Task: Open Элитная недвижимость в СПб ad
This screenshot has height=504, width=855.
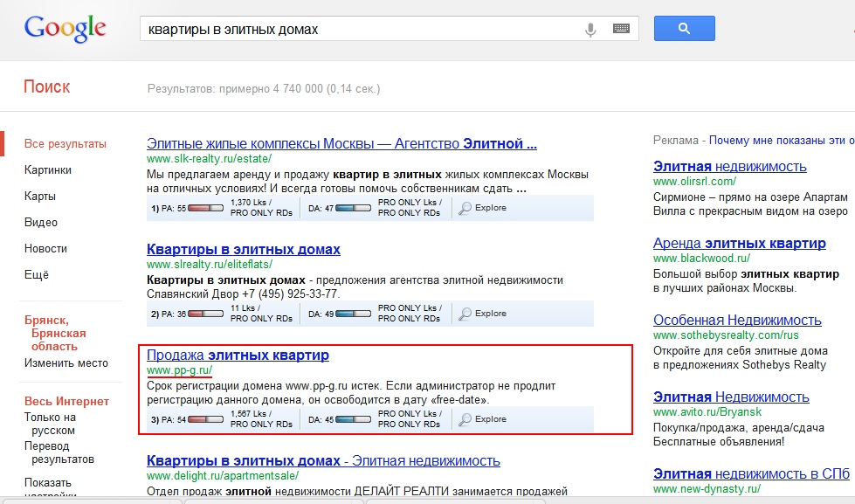Action: point(751,474)
